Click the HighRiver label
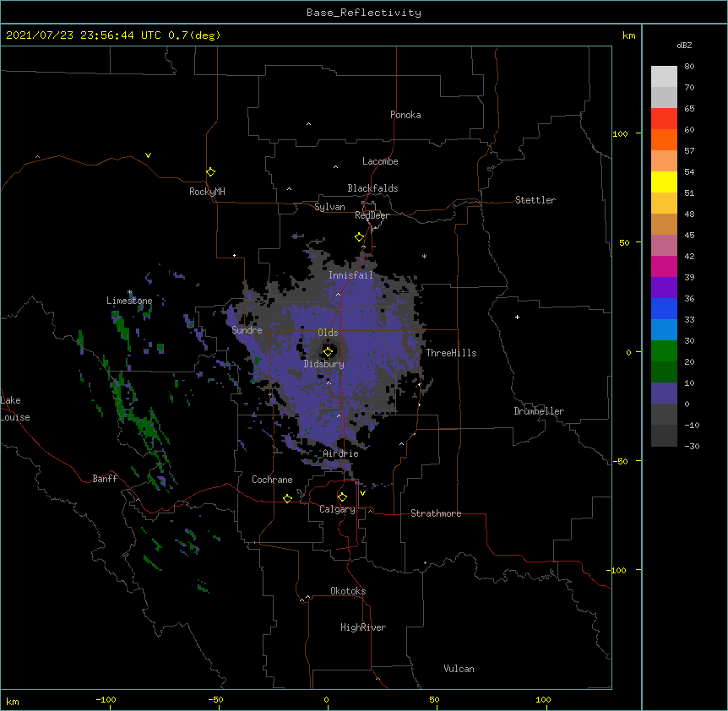The image size is (728, 711). (363, 627)
